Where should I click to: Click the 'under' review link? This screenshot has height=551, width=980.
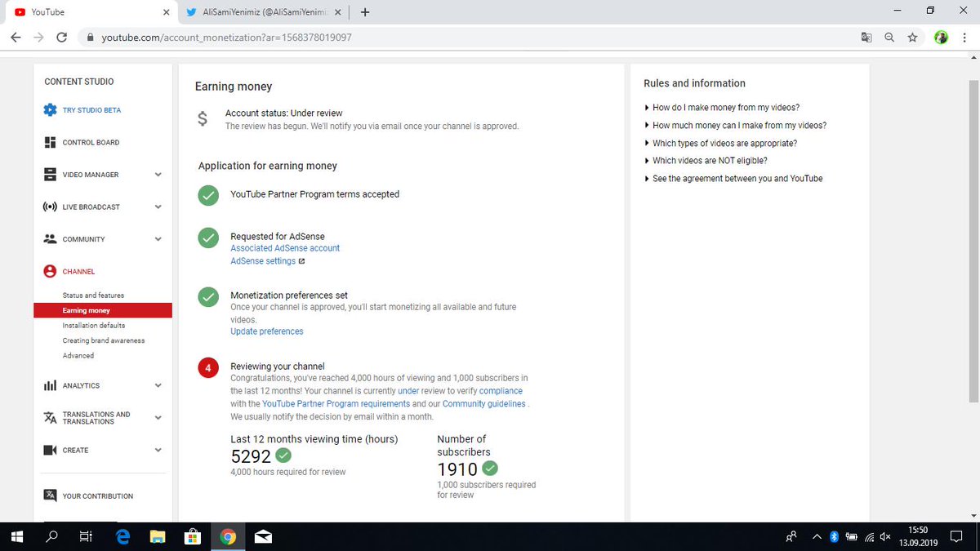[x=408, y=391]
